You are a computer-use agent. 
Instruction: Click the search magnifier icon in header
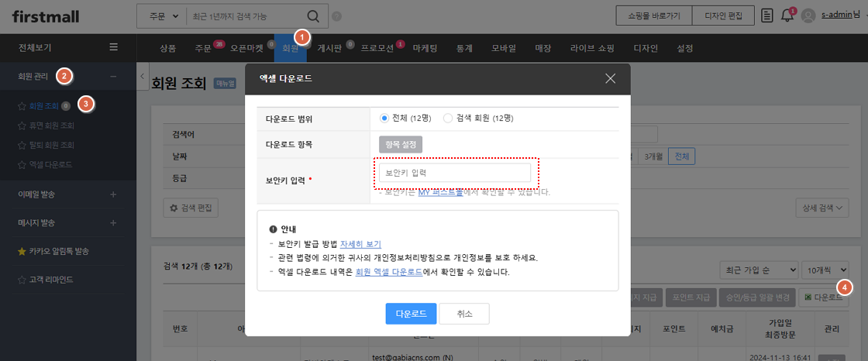pyautogui.click(x=312, y=16)
